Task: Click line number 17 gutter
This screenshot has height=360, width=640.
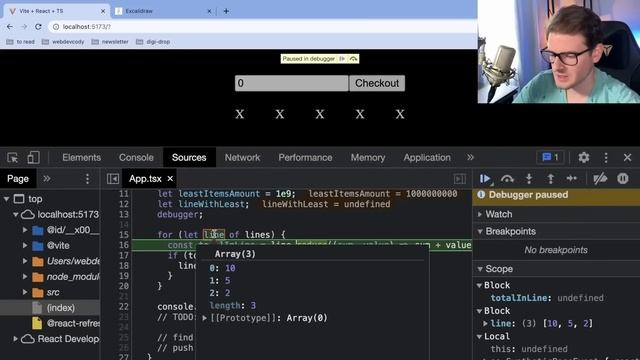Action: pos(124,255)
